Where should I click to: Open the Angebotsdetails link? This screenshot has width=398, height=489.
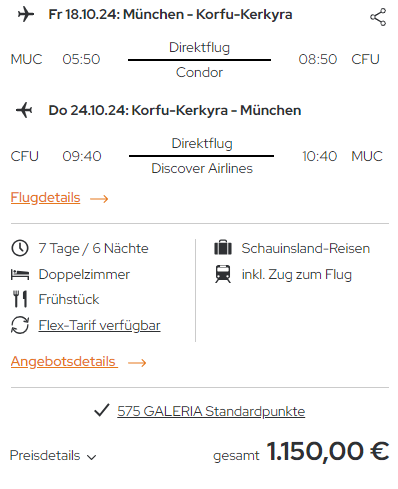[x=64, y=361]
